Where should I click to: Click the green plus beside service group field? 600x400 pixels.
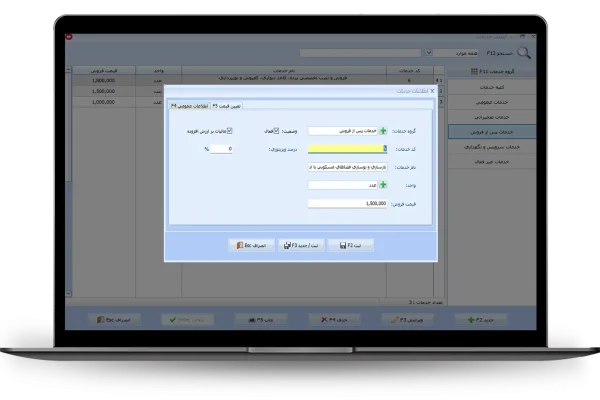(382, 131)
